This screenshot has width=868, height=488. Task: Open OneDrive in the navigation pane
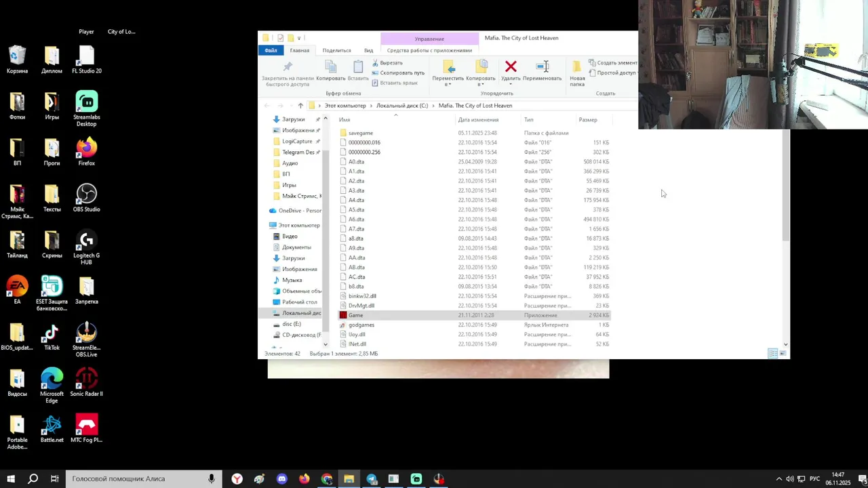pyautogui.click(x=294, y=211)
